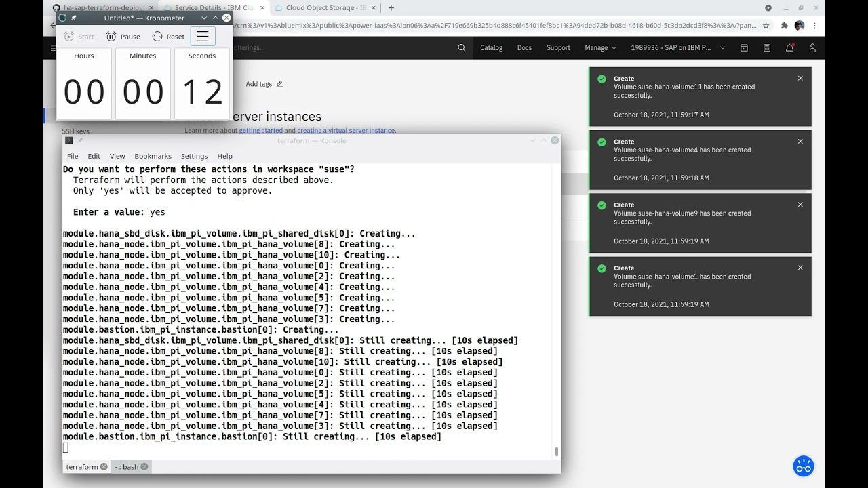The image size is (868, 488).
Task: Click the Kronometer title bar down-chevron
Action: (x=204, y=18)
